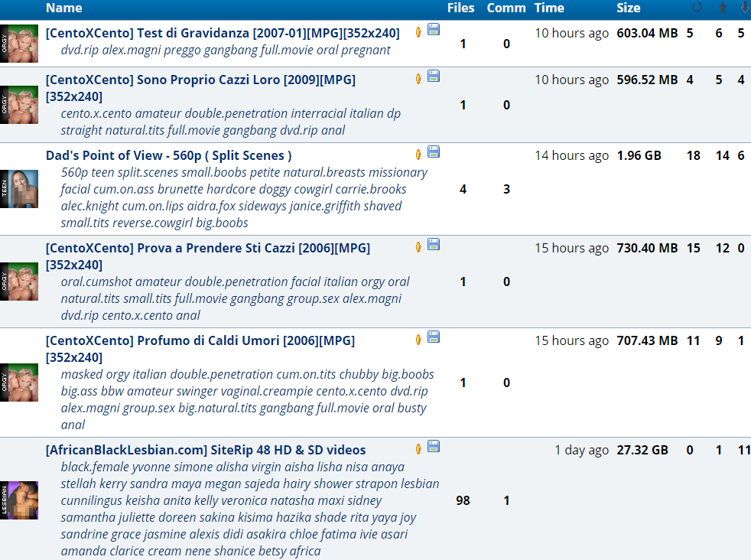The height and width of the screenshot is (560, 751).
Task: Download the torrent file for the 730.40 MB row
Action: [x=434, y=244]
